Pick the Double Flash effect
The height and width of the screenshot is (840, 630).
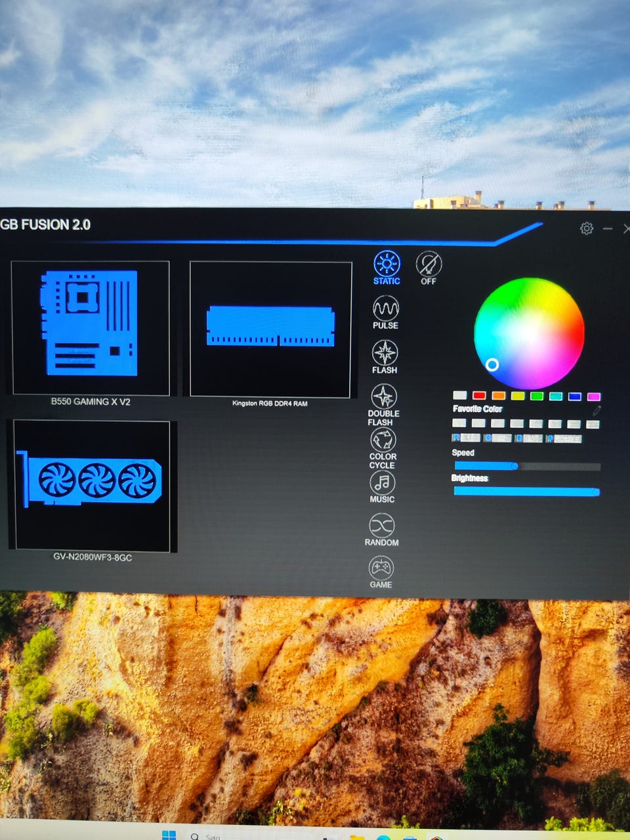coord(384,405)
